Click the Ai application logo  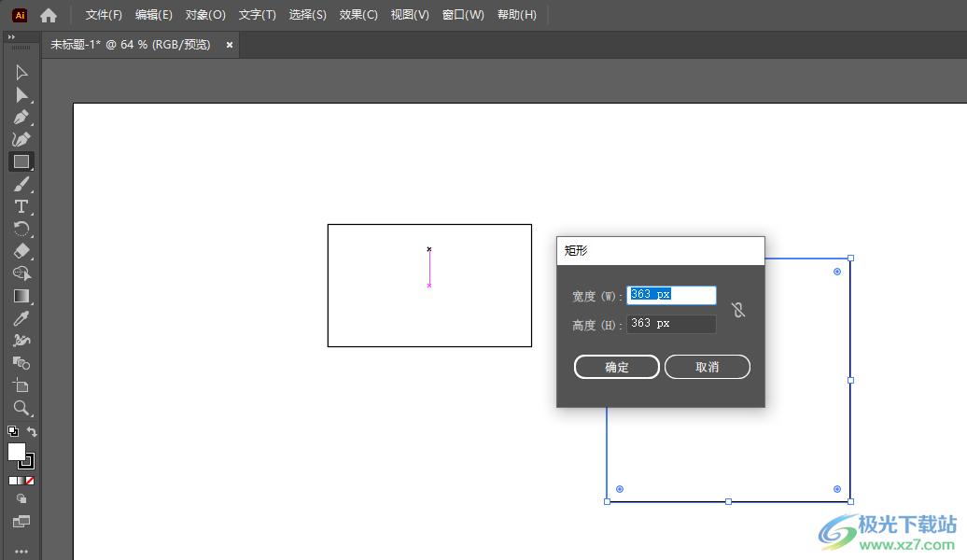click(x=20, y=16)
